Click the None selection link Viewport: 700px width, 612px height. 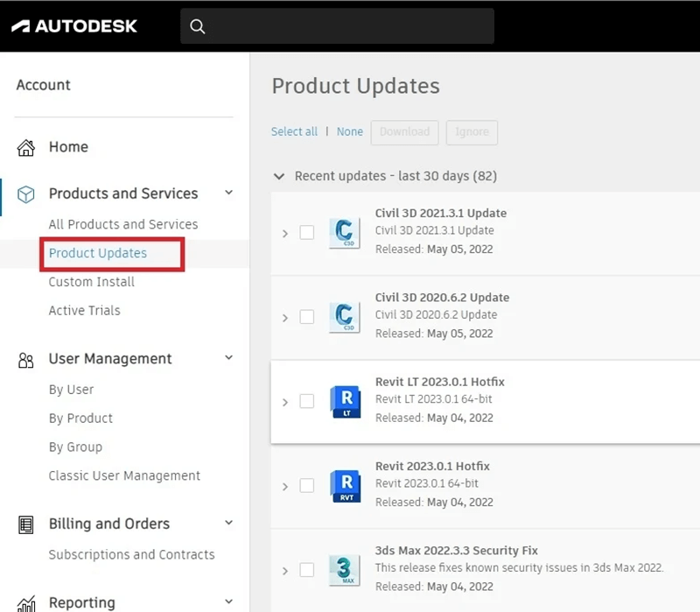pyautogui.click(x=350, y=131)
